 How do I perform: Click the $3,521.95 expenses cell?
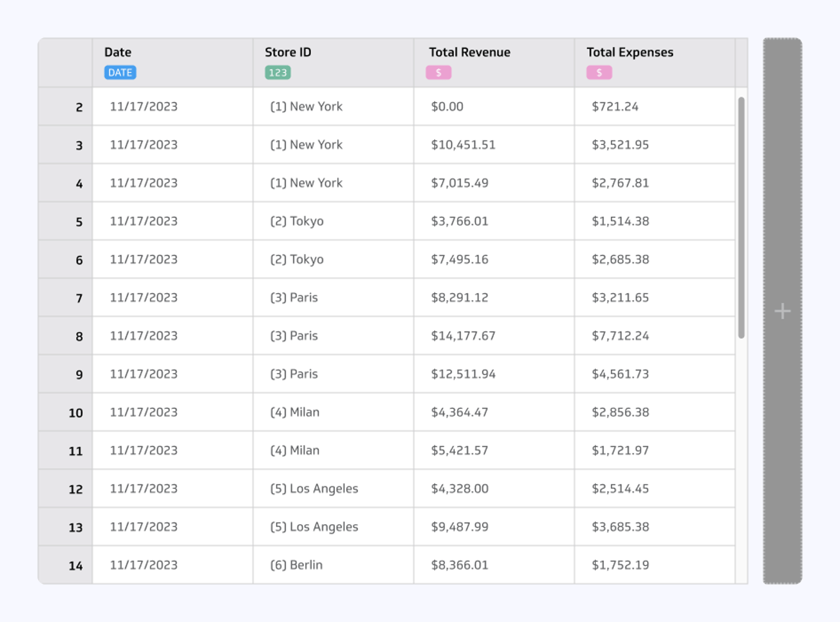[x=655, y=145]
